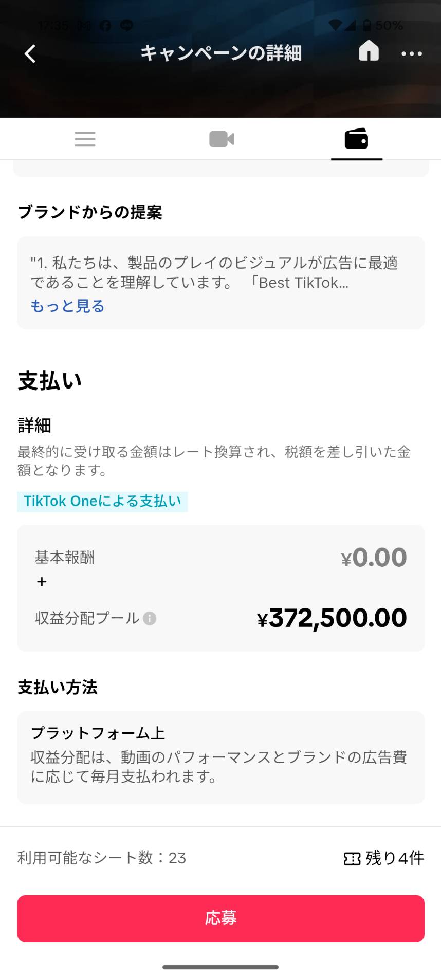Viewport: 441px width, 980px height.
Task: Switch to the video camera tab
Action: pyautogui.click(x=222, y=139)
